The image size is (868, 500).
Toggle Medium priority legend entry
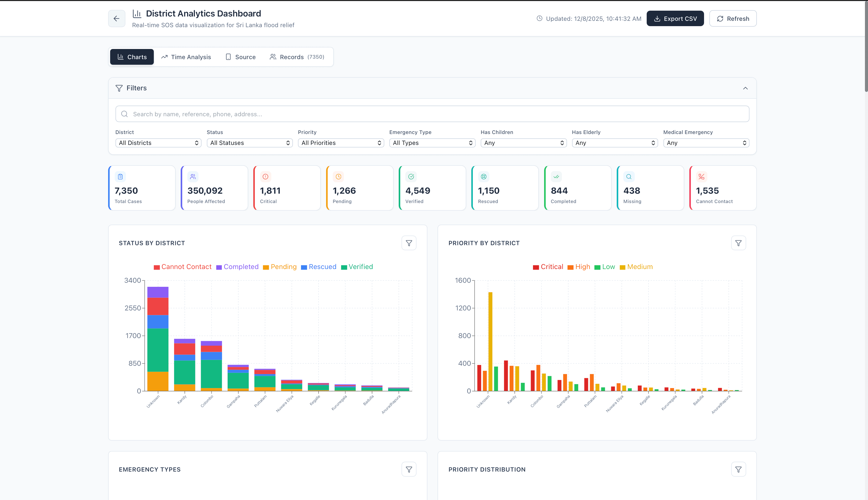tap(639, 267)
